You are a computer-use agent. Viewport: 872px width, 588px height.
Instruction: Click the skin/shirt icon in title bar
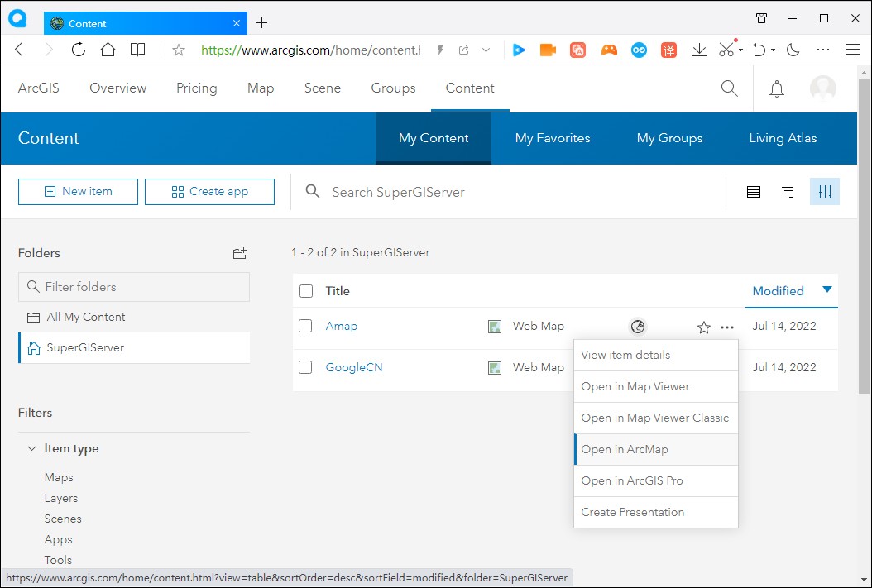[762, 18]
